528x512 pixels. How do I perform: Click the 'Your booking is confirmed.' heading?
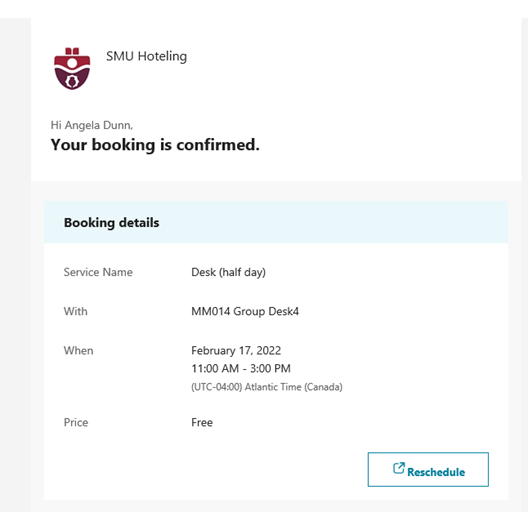[155, 145]
